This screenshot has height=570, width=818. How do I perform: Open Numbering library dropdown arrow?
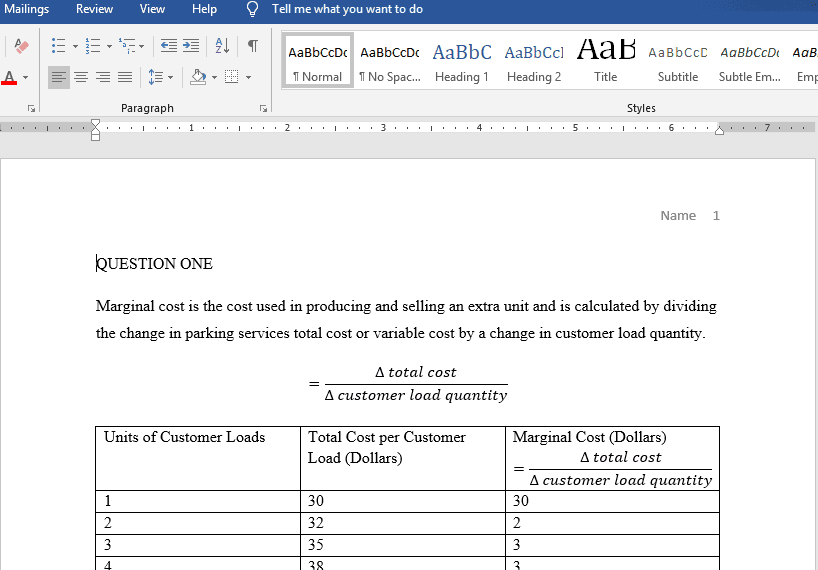pyautogui.click(x=109, y=46)
